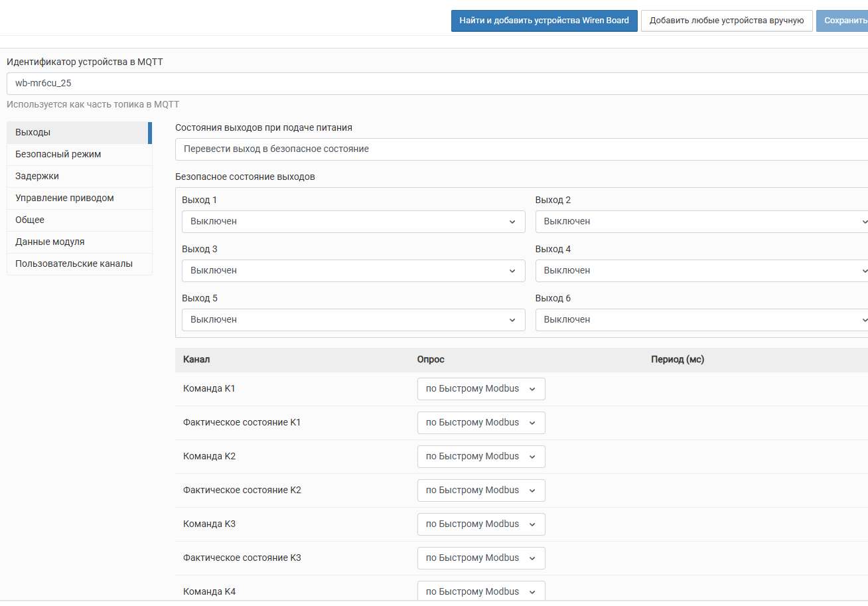Viewport: 868px width, 606px height.
Task: Click 'Найти и добавить устройства Wiren Board' button
Action: [544, 21]
